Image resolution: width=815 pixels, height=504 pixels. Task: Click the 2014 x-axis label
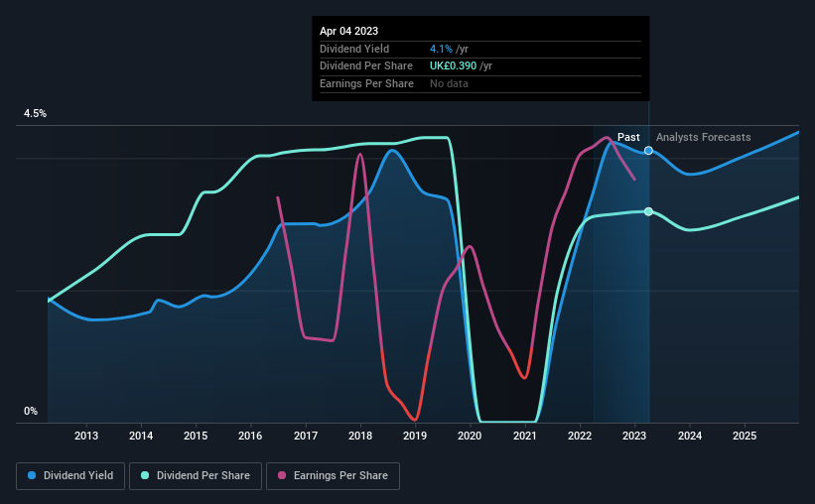coord(141,436)
